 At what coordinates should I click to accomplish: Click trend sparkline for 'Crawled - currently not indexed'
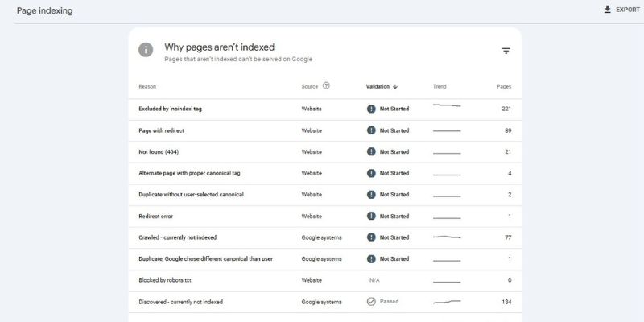pos(447,237)
